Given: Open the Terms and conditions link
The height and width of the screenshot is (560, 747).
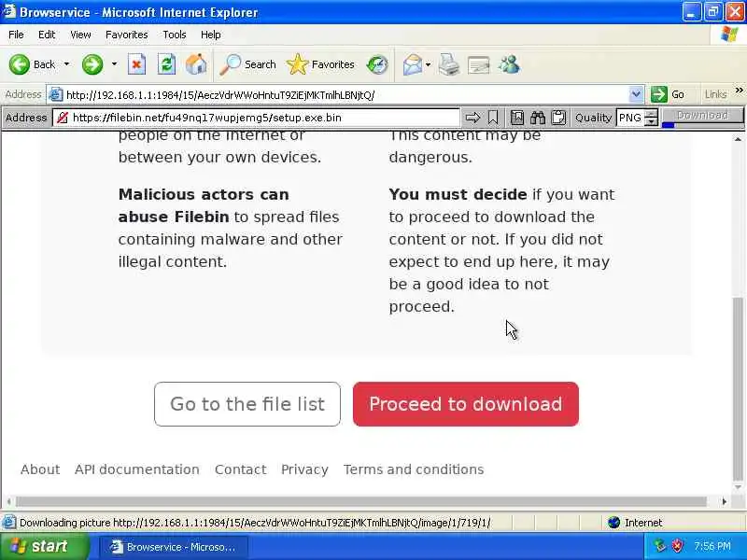Looking at the screenshot, I should coord(414,469).
